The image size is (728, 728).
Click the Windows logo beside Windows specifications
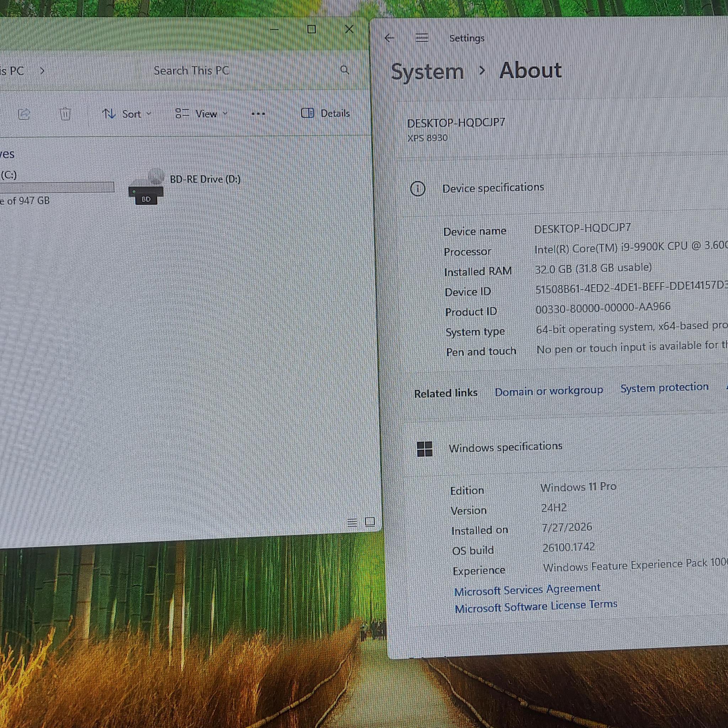[425, 449]
